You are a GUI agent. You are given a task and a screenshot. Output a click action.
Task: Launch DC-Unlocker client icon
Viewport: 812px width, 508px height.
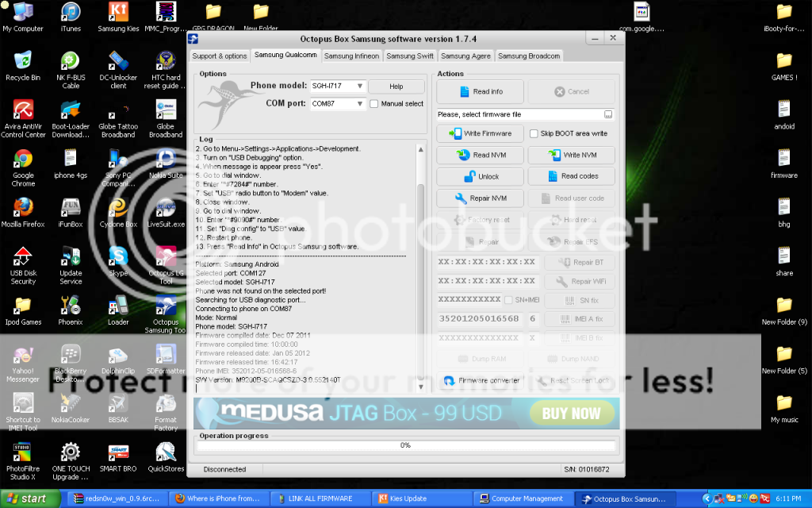119,70
